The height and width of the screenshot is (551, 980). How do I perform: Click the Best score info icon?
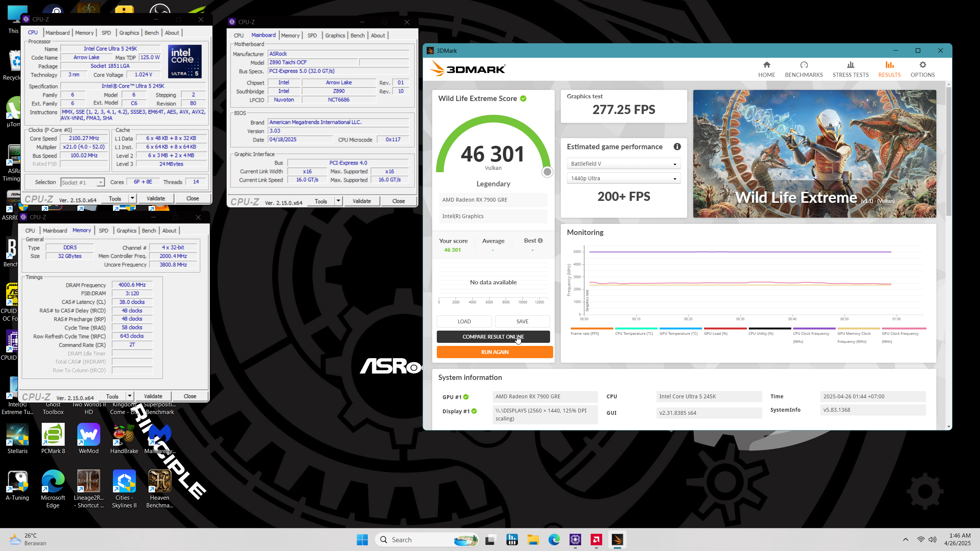point(540,241)
